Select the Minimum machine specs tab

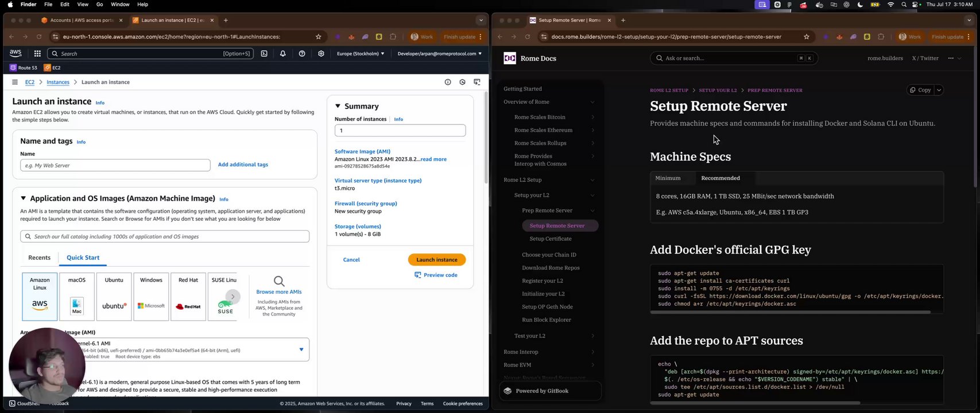tap(668, 178)
